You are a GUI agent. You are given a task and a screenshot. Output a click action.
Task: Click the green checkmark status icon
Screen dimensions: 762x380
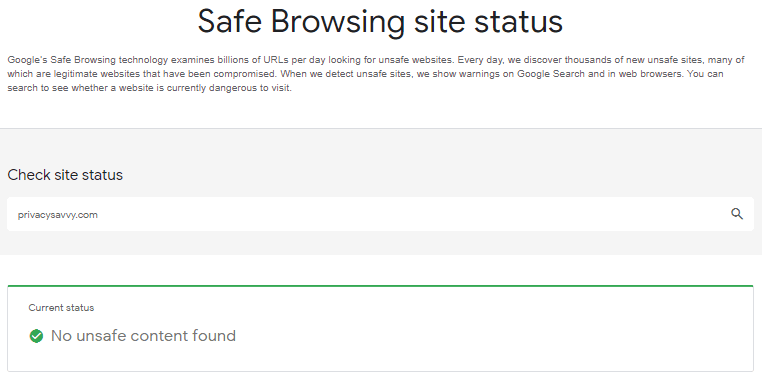coord(36,336)
